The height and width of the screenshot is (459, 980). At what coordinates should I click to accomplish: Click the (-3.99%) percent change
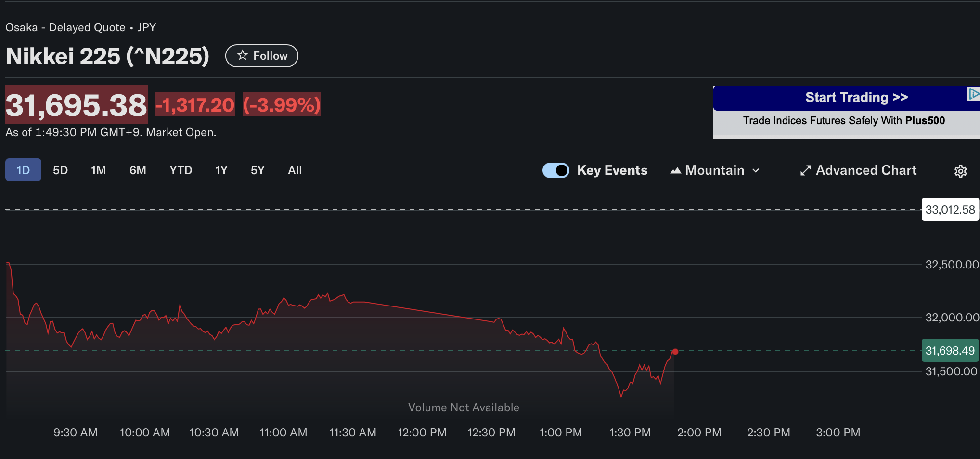pos(282,105)
